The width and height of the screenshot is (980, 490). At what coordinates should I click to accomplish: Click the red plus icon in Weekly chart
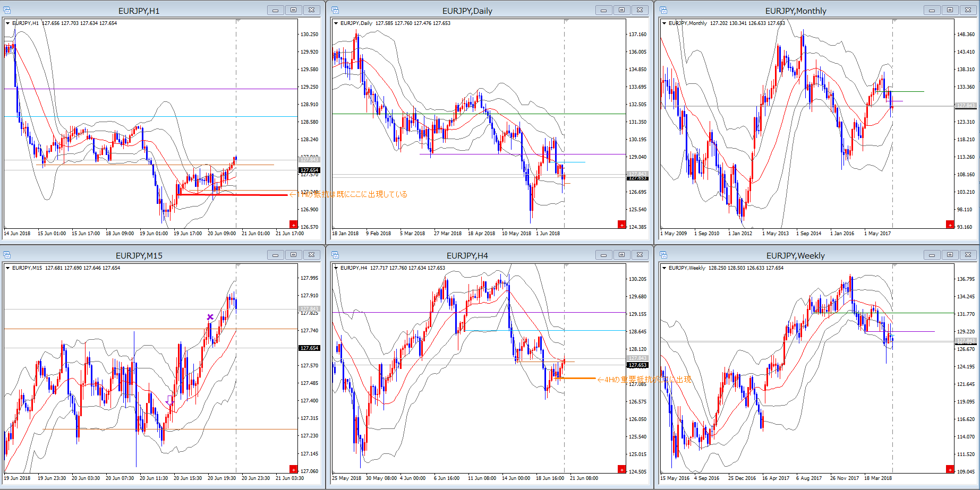[950, 469]
